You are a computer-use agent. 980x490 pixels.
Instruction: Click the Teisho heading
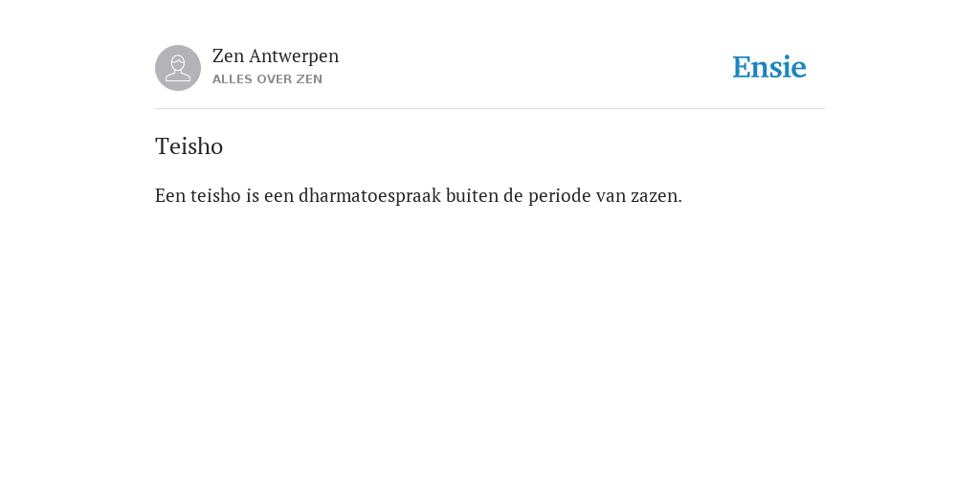[189, 146]
